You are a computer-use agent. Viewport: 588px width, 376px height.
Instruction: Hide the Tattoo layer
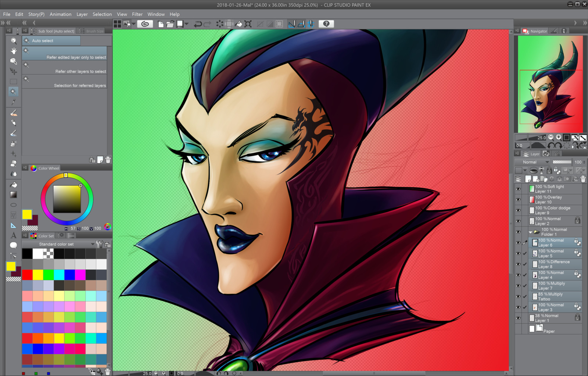518,297
